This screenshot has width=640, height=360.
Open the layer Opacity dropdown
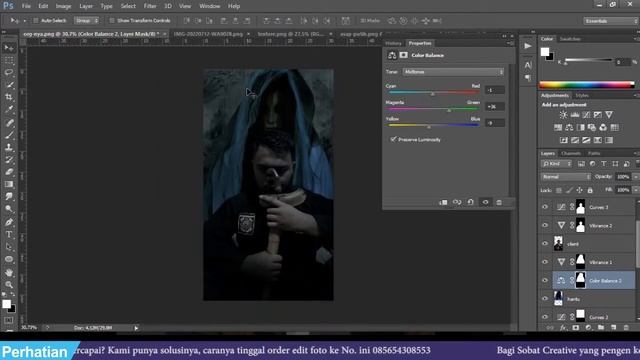(635, 177)
